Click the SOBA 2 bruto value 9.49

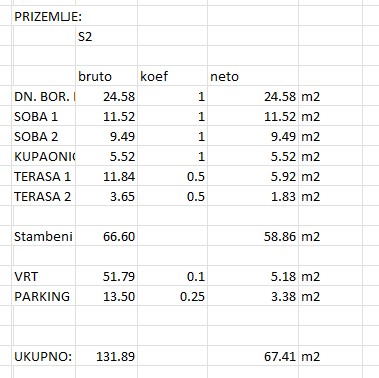[106, 136]
